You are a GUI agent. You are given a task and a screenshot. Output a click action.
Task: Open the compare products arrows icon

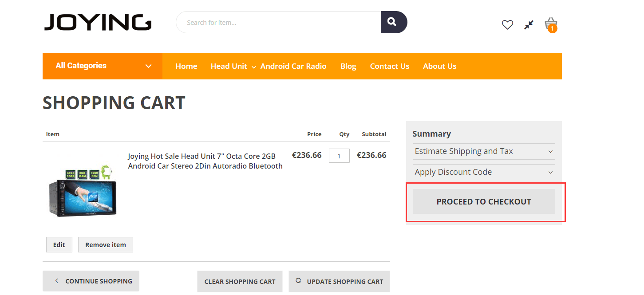(529, 25)
